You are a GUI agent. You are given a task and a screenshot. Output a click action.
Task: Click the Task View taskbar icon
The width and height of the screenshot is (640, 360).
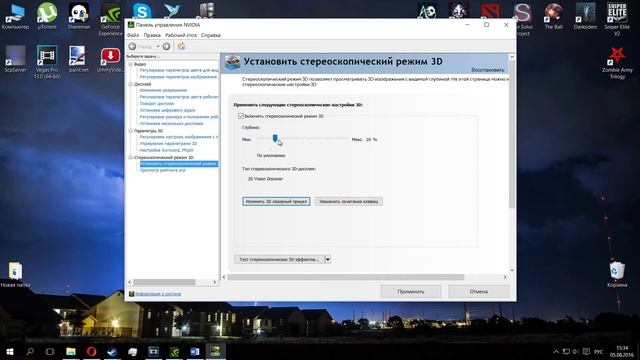point(50,351)
